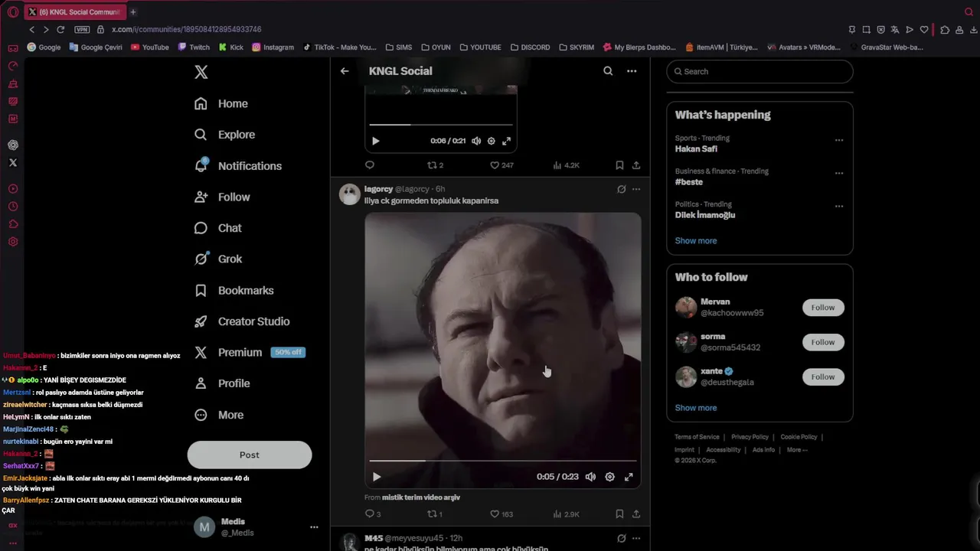Image resolution: width=980 pixels, height=551 pixels.
Task: Open Home in the X sidebar
Action: click(x=221, y=104)
